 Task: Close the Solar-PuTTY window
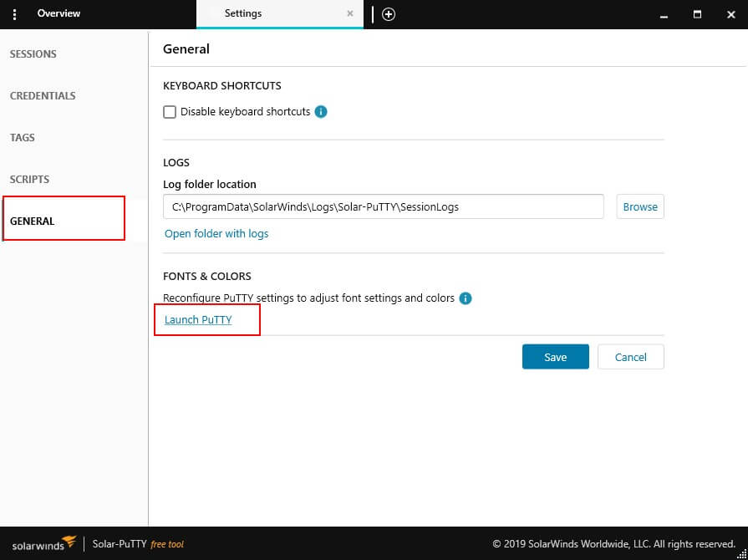pos(730,14)
